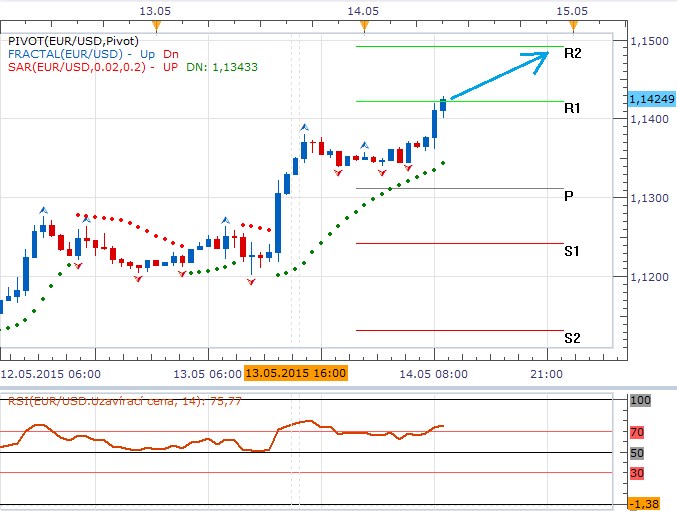Click the blue arrow head pointing at R2
Screen dimensions: 677x511
[538, 57]
